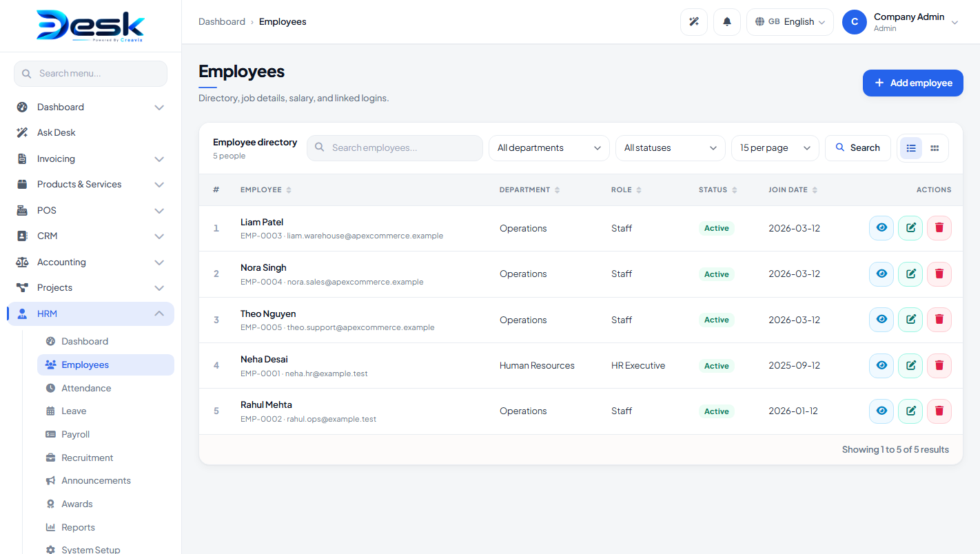Click the Search button

click(858, 148)
